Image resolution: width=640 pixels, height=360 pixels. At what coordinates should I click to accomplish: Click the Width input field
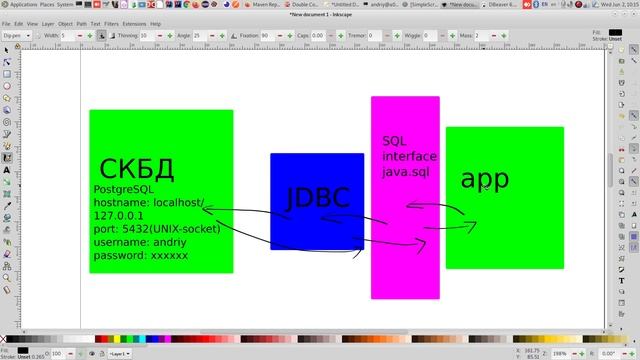67,36
